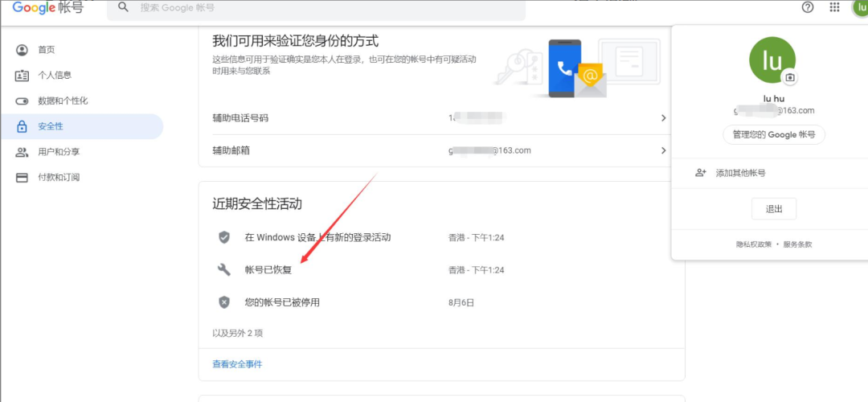Click the Google 帐号 logo

[x=48, y=8]
